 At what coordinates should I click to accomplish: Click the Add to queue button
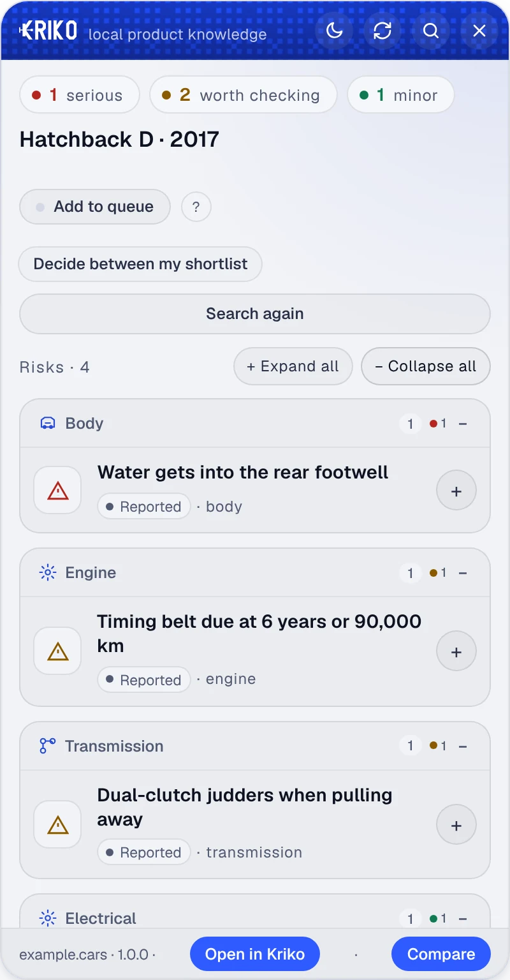click(95, 207)
